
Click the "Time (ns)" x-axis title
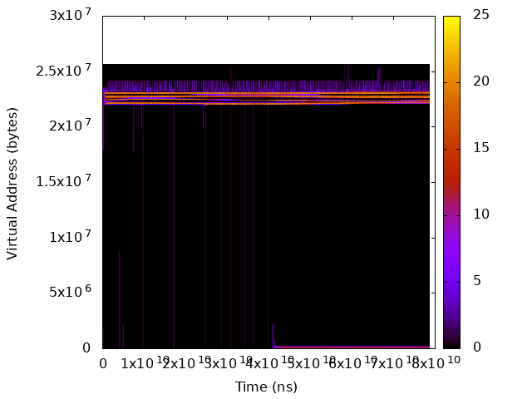[266, 387]
